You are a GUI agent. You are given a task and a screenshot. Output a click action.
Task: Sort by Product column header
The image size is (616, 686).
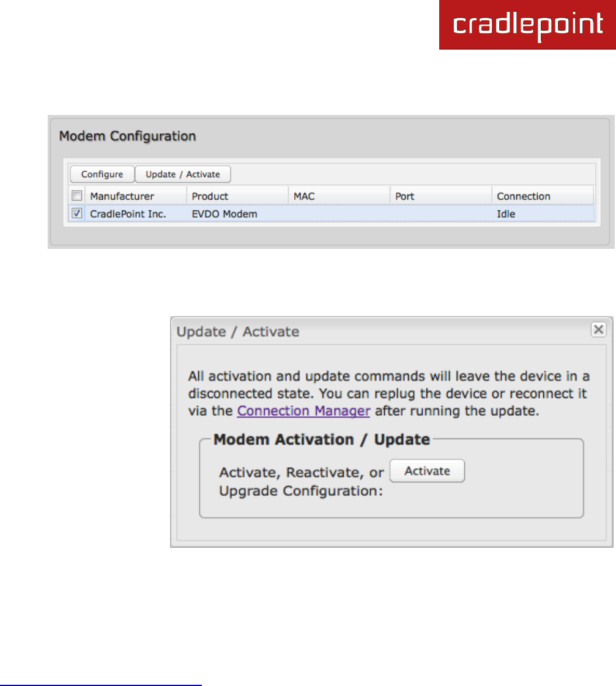click(237, 196)
